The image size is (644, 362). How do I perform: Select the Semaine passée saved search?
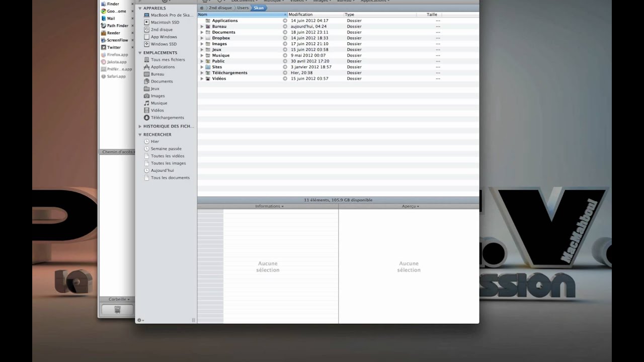click(163, 149)
